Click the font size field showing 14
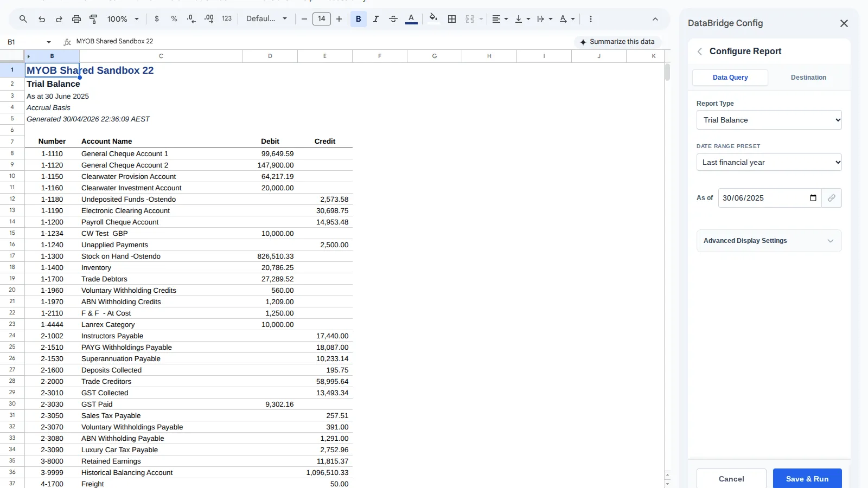 [322, 19]
